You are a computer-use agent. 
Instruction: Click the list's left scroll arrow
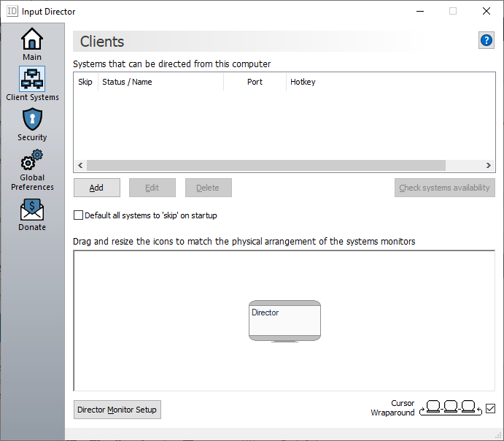(80, 165)
